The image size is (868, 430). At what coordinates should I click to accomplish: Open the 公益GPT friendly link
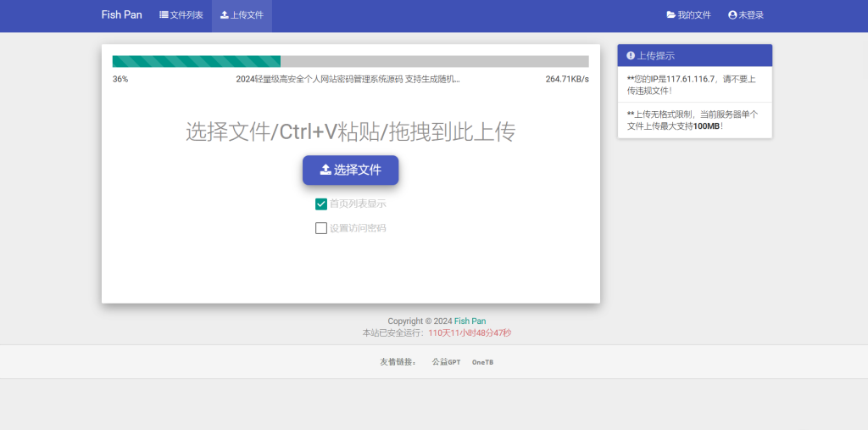(x=446, y=362)
